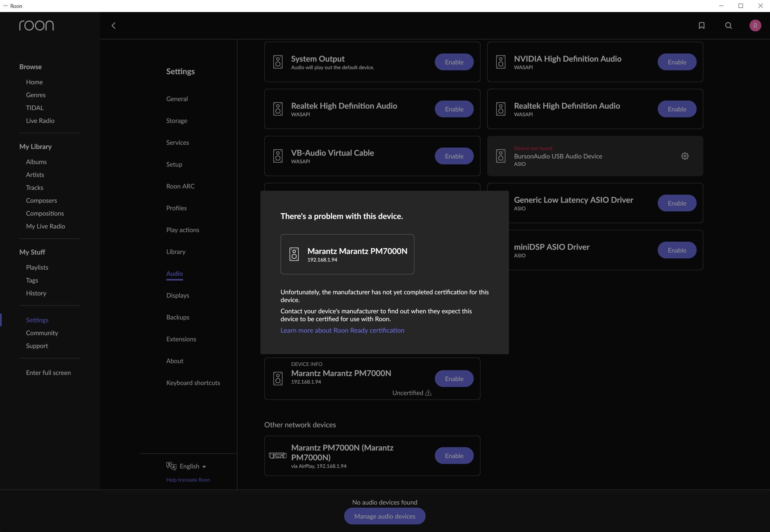This screenshot has height=532, width=770.
Task: Open Tracks in My Library
Action: tap(35, 188)
